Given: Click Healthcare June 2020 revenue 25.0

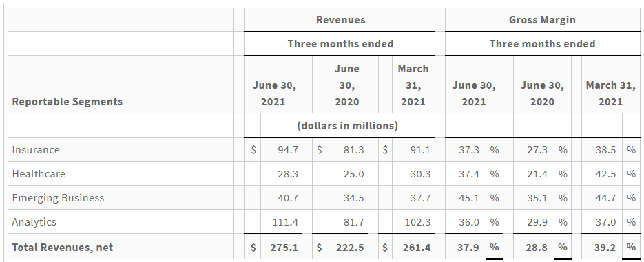Looking at the screenshot, I should point(353,174).
